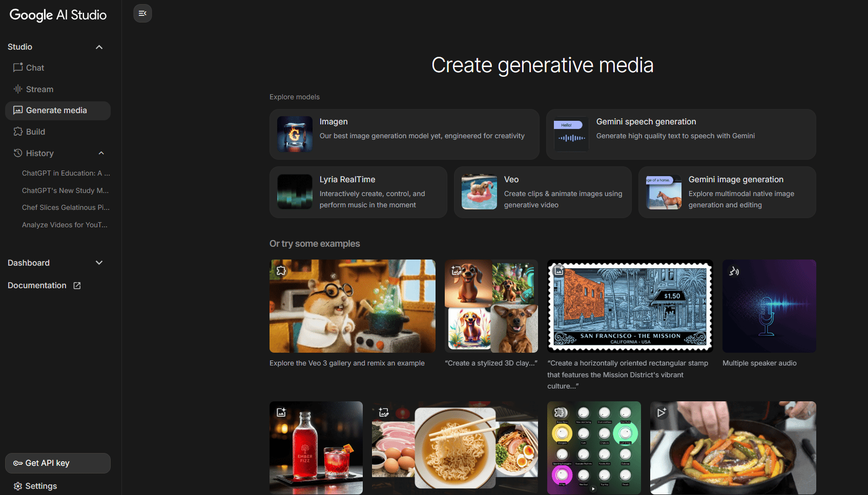Open the Documentation link text

(37, 286)
